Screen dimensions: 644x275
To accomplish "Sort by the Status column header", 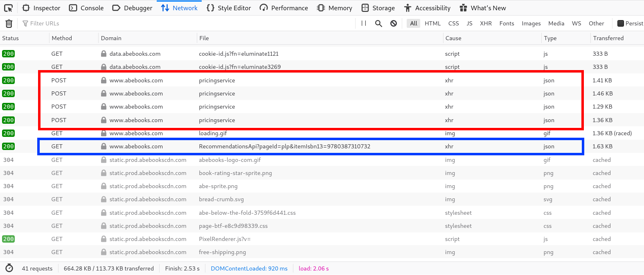I will pos(25,38).
